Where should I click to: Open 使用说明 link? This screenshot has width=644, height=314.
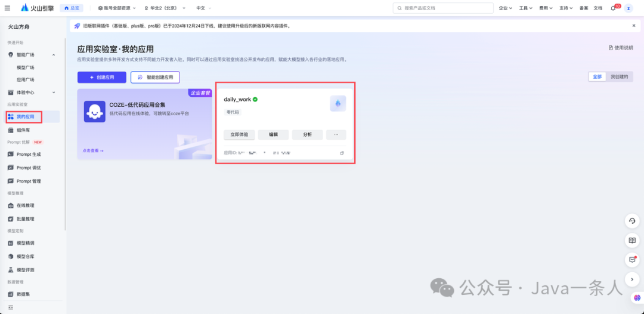(621, 48)
